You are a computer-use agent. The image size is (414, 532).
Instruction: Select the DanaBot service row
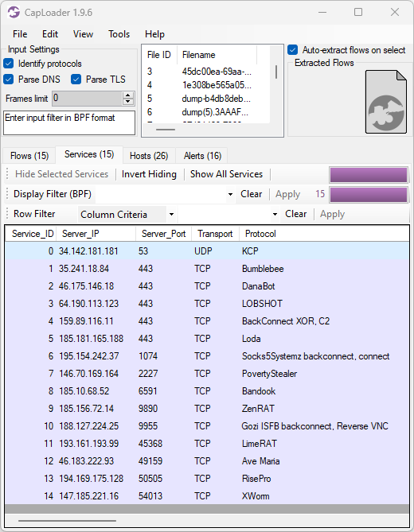207,286
